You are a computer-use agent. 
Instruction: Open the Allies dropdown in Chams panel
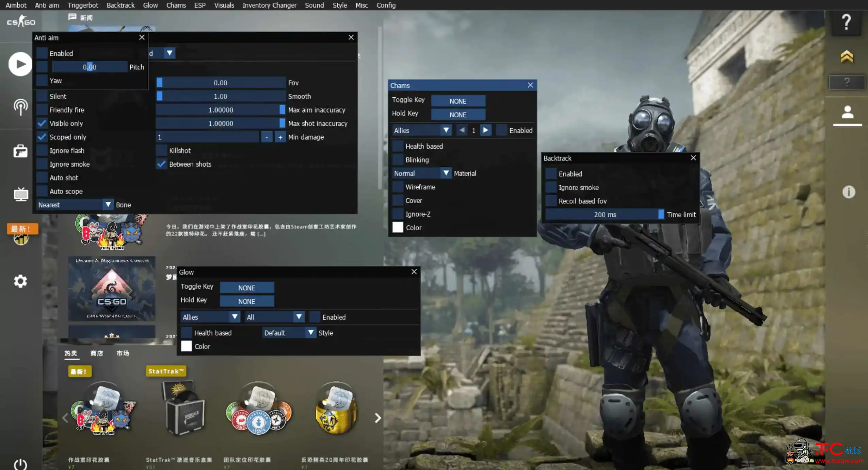coord(421,130)
